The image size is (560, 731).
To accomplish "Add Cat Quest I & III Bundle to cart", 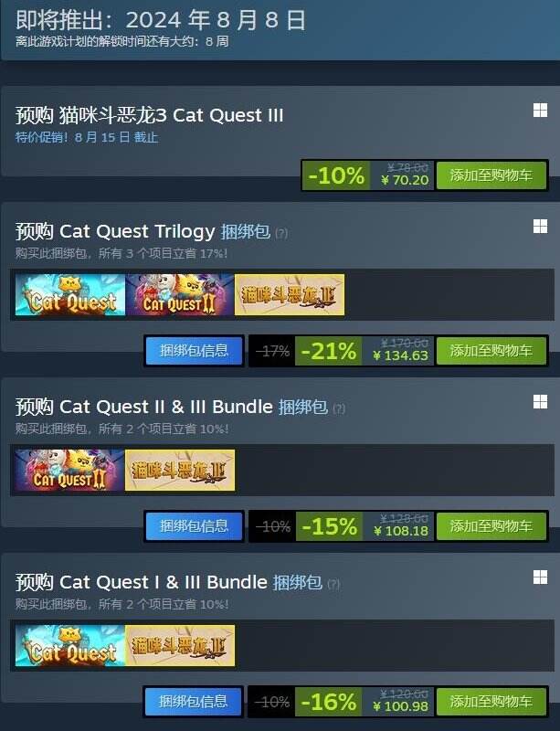I will click(491, 702).
